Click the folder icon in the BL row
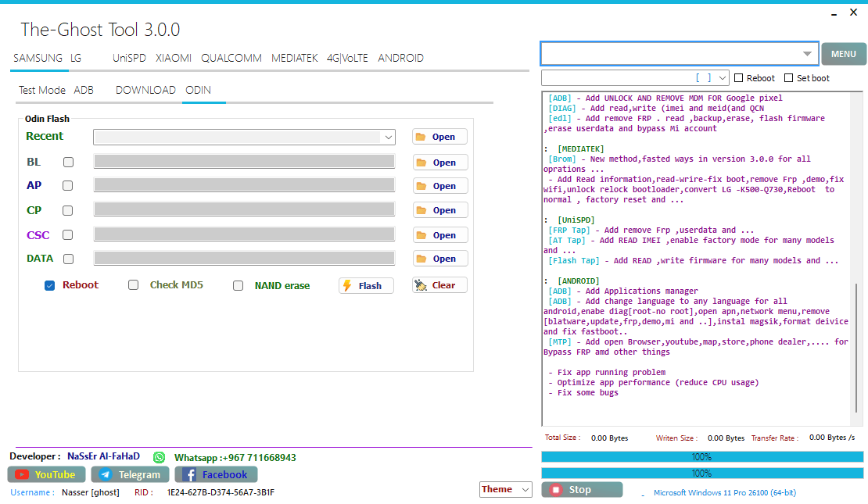Image resolution: width=868 pixels, height=504 pixels. 421,163
